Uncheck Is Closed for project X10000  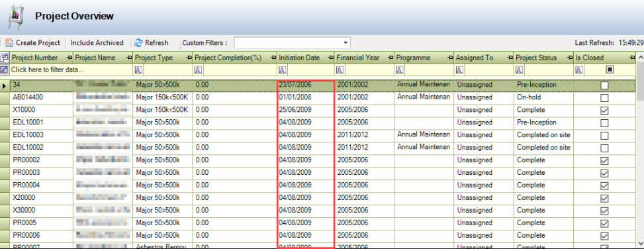[604, 111]
